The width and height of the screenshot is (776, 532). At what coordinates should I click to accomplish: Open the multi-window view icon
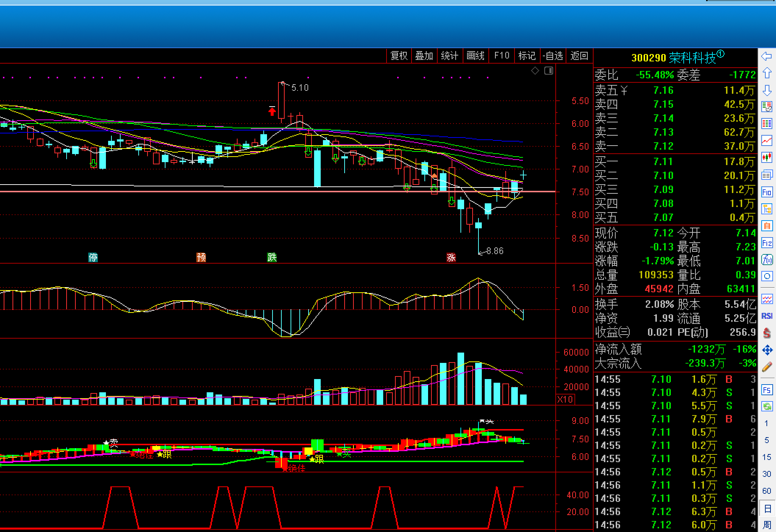[767, 175]
